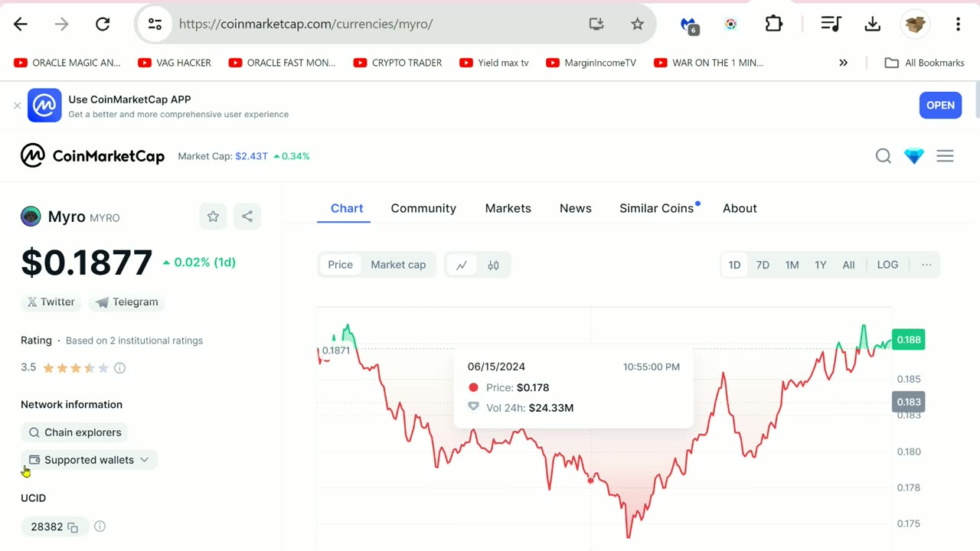This screenshot has width=980, height=551.
Task: Share the Myro page
Action: click(247, 217)
